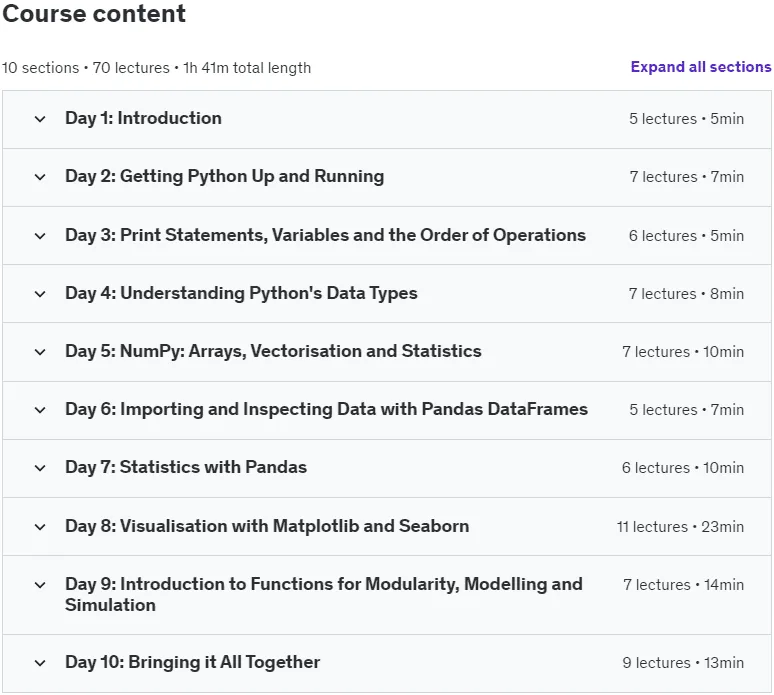The width and height of the screenshot is (774, 695).
Task: Click '5 lectures • 7min' in Day 6 row
Action: [x=686, y=410]
